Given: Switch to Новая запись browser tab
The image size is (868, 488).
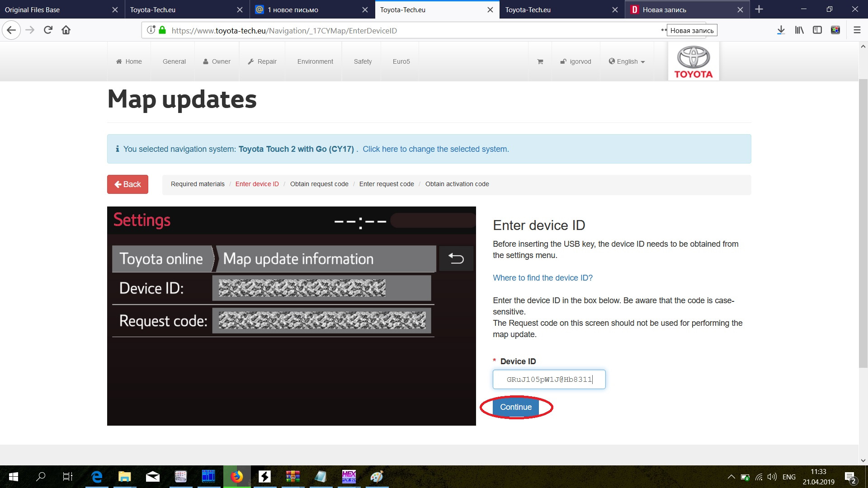Looking at the screenshot, I should (687, 9).
